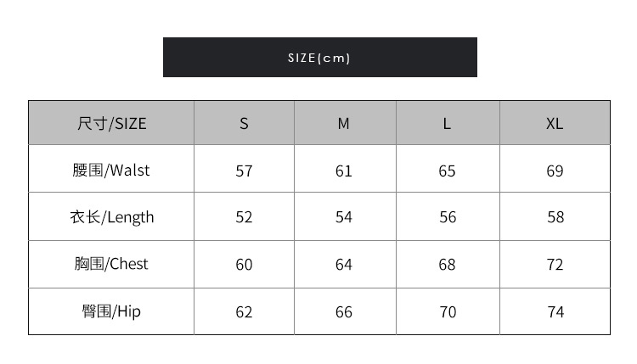Viewport: 637px width, 364px height.
Task: Select the 尺寸/SIZE header cell
Action: coord(111,123)
